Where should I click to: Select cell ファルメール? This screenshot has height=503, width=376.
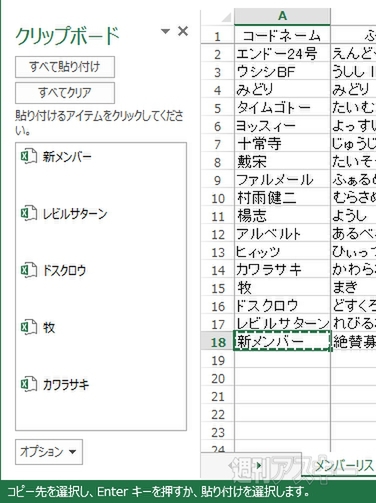pos(282,180)
